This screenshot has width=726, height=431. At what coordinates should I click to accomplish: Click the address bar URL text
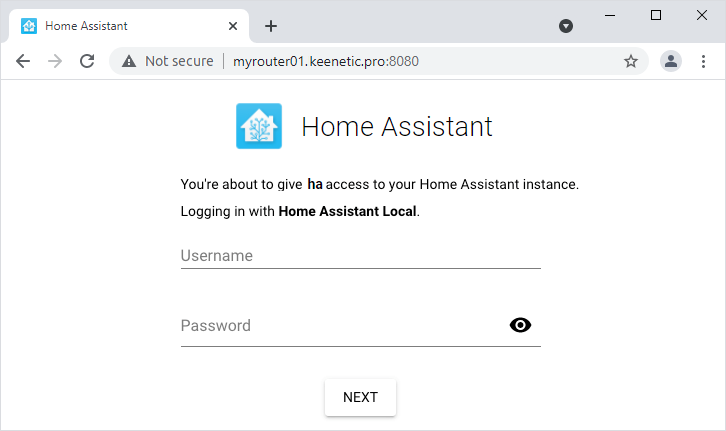[326, 61]
